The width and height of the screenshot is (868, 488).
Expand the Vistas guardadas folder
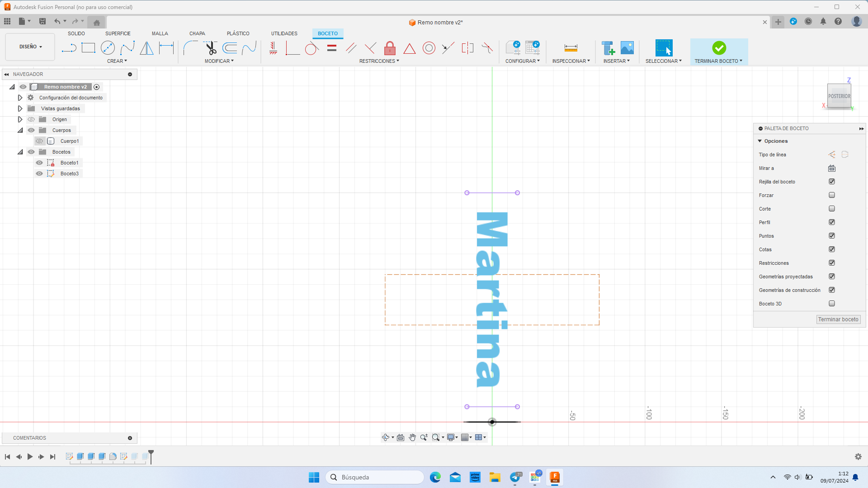tap(20, 108)
